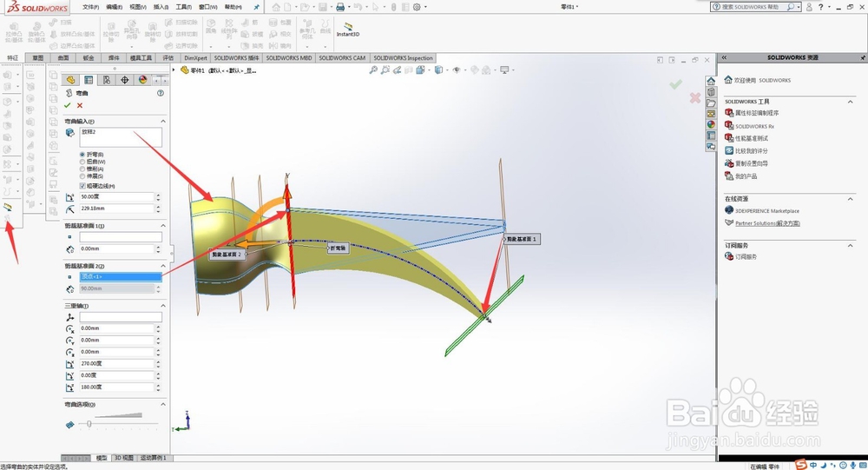The height and width of the screenshot is (470, 868).
Task: Click the bend angle field 50.00度
Action: point(117,196)
